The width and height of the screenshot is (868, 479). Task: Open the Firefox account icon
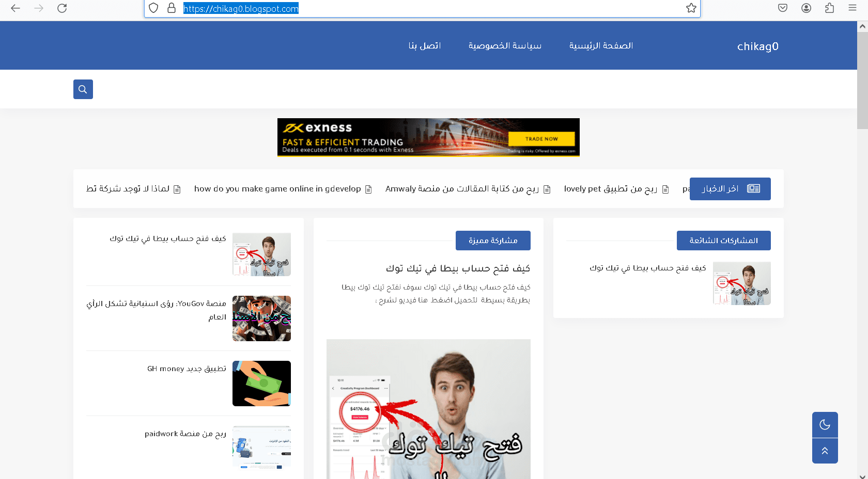[806, 8]
